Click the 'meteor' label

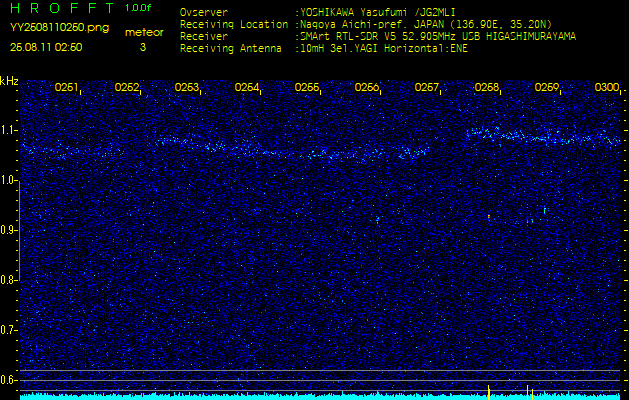144,33
